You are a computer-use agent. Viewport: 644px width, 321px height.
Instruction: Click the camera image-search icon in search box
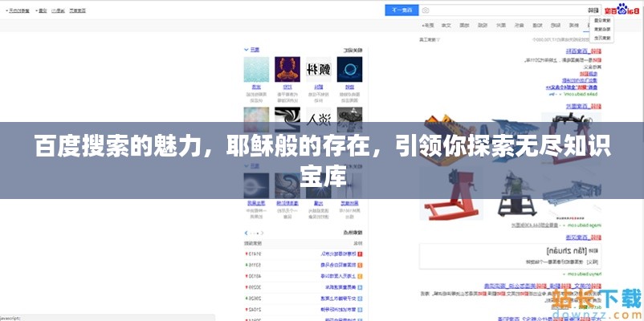point(426,10)
